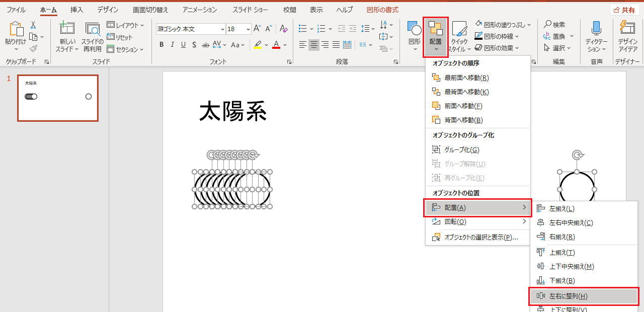Click the 図形の枠線 (Shape Outline) icon
The height and width of the screenshot is (312, 644).
tap(477, 36)
